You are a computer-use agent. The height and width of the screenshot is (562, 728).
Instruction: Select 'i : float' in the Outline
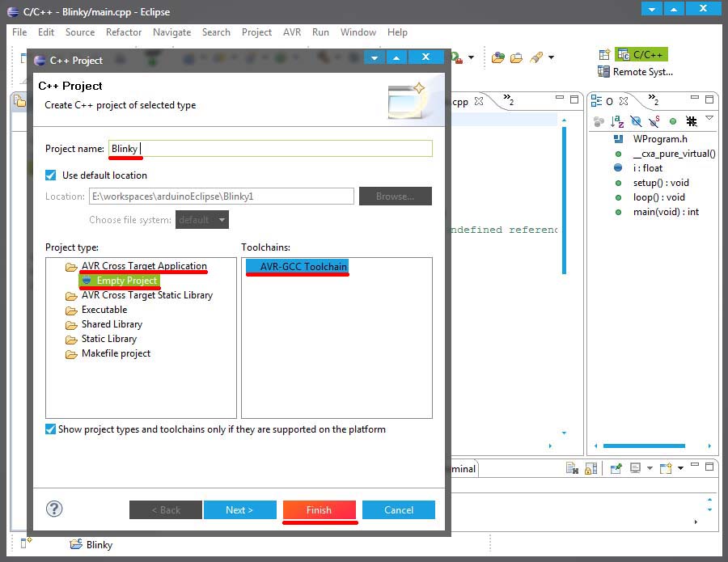pyautogui.click(x=648, y=168)
